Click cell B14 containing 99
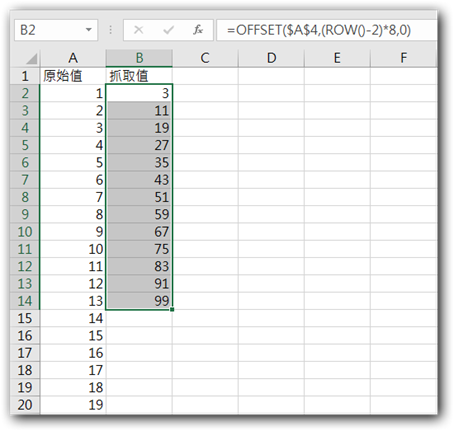454x431 pixels. click(139, 301)
